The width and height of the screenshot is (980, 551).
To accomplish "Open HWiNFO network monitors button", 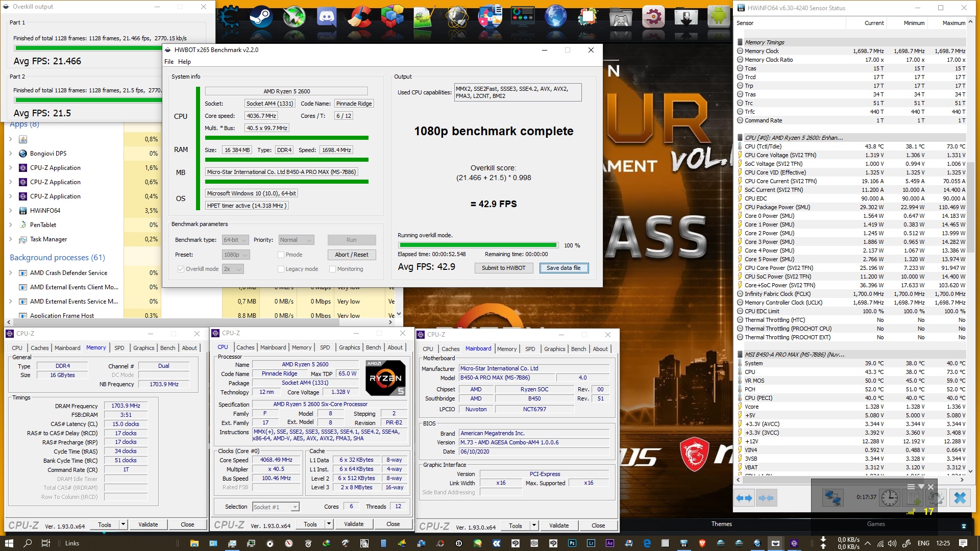I will tap(832, 497).
